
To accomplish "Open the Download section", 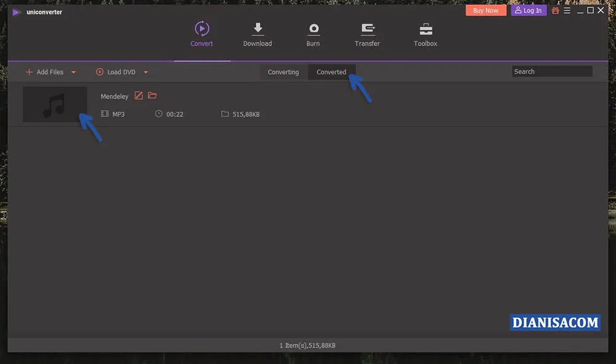I will [257, 34].
